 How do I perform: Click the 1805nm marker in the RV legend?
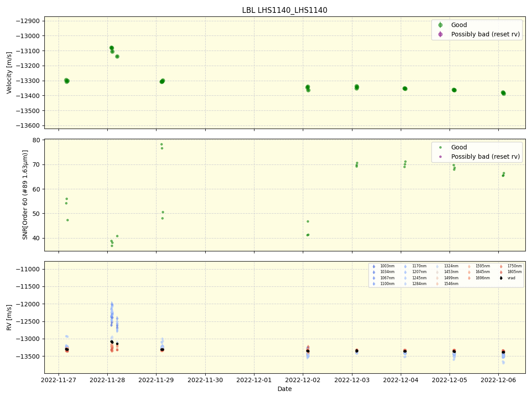pos(501,272)
